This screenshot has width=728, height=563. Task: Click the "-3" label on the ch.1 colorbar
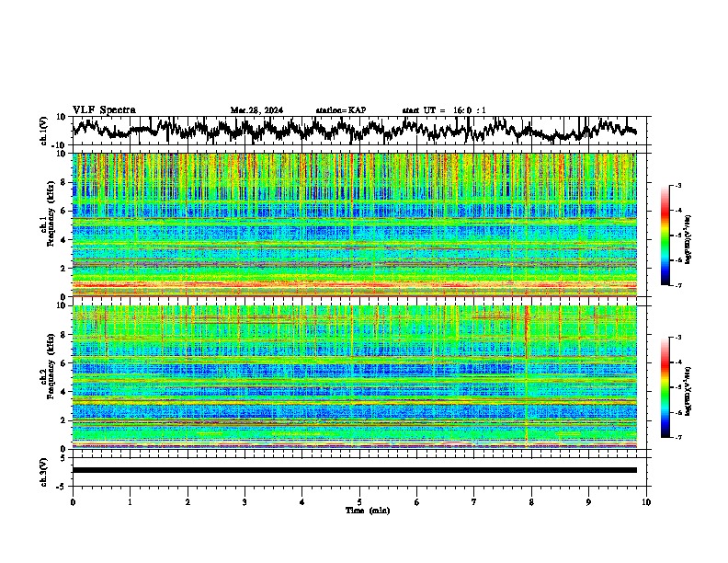pos(677,186)
